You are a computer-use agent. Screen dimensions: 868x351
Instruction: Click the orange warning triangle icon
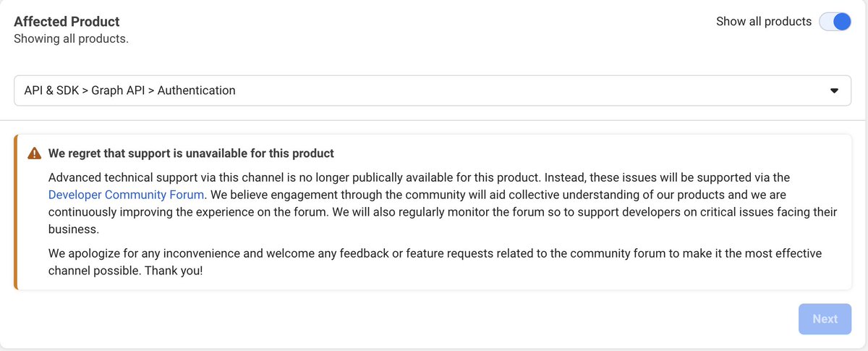[x=34, y=153]
